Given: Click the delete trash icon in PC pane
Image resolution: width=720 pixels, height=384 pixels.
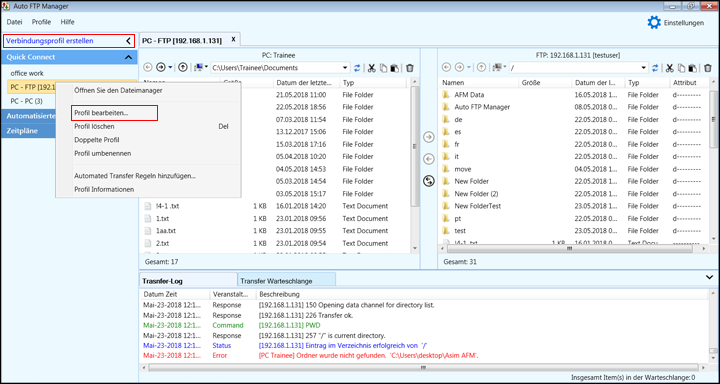Looking at the screenshot, I should coord(410,68).
